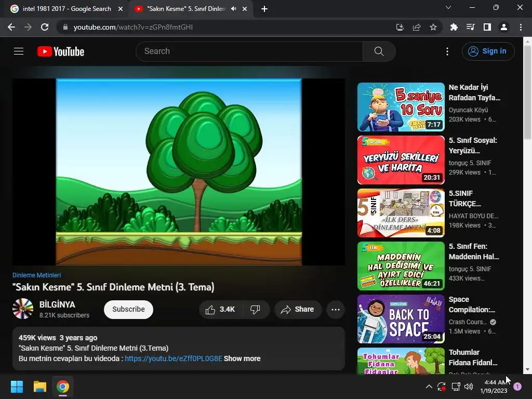This screenshot has width=532, height=399.
Task: Click the sync status tray icon
Action: (442, 387)
